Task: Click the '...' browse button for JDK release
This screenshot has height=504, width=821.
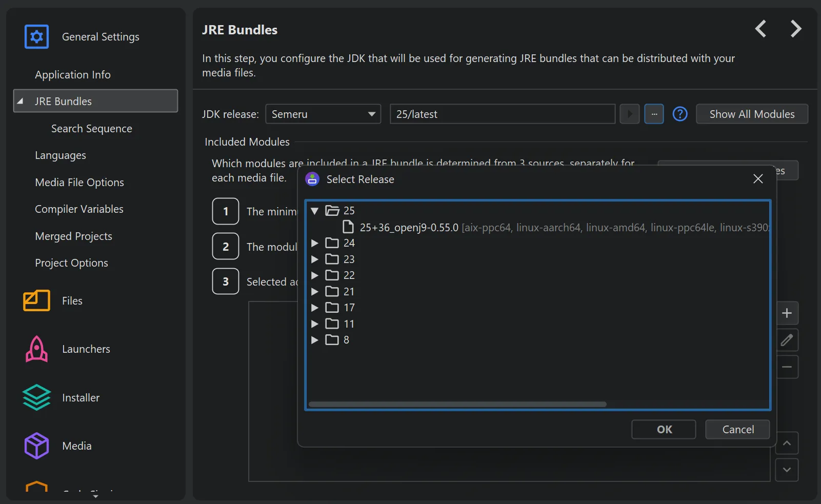Action: [654, 114]
